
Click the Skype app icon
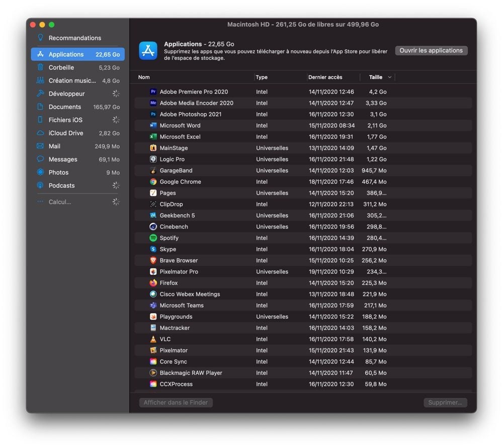coord(153,249)
